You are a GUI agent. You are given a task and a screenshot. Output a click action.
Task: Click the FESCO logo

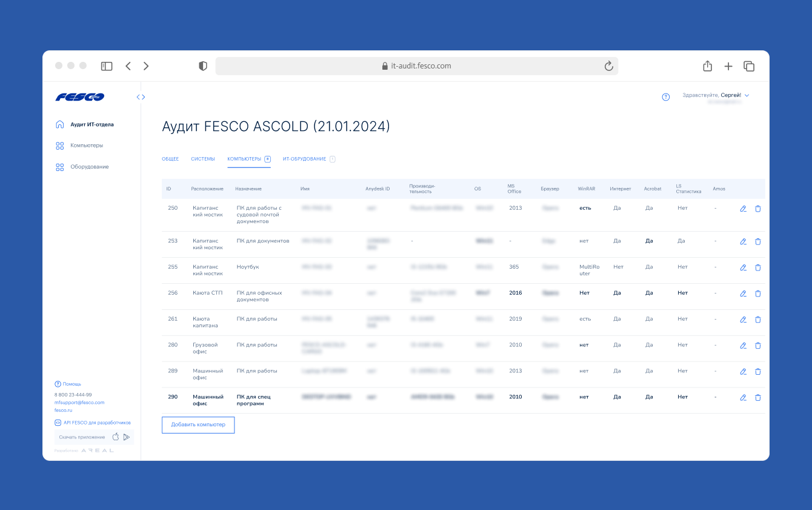pyautogui.click(x=80, y=97)
